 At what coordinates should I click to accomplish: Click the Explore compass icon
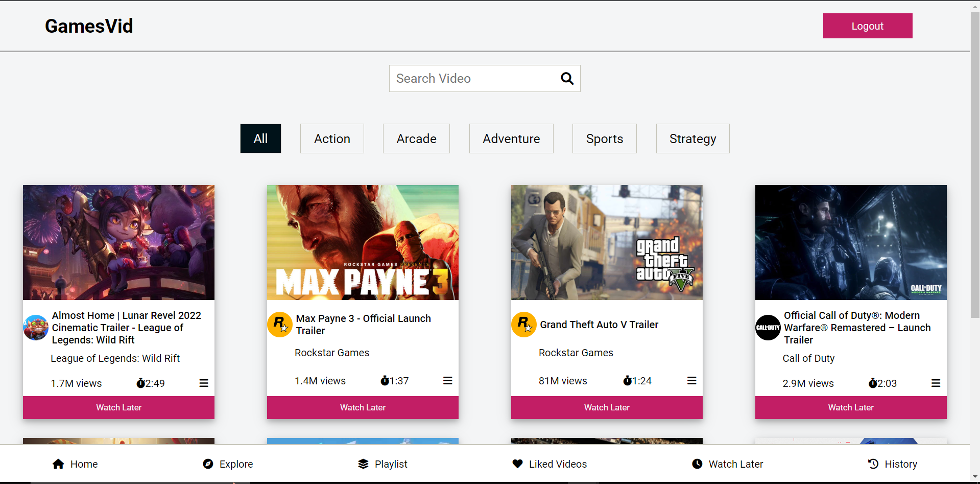[208, 464]
